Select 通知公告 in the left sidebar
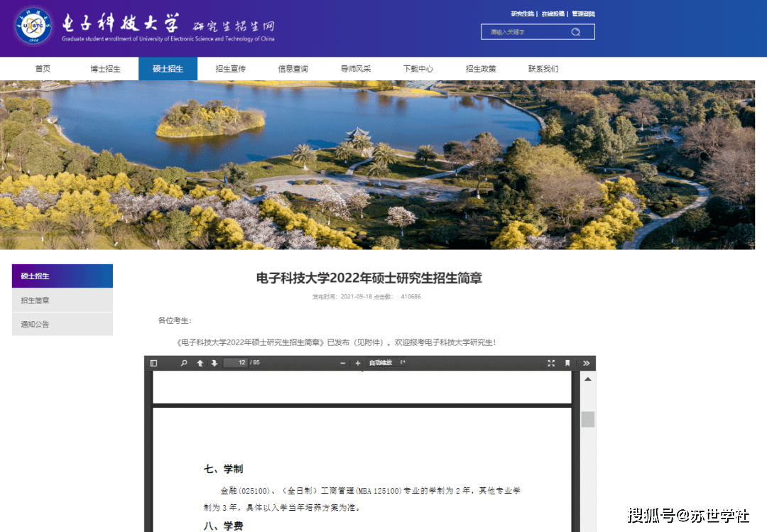 (34, 323)
